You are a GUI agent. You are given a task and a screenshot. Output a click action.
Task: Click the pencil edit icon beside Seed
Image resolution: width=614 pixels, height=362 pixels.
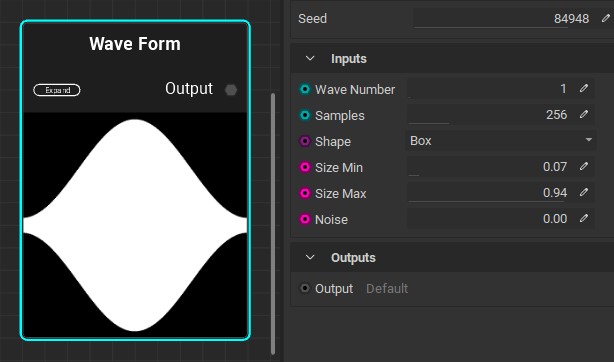tap(606, 18)
